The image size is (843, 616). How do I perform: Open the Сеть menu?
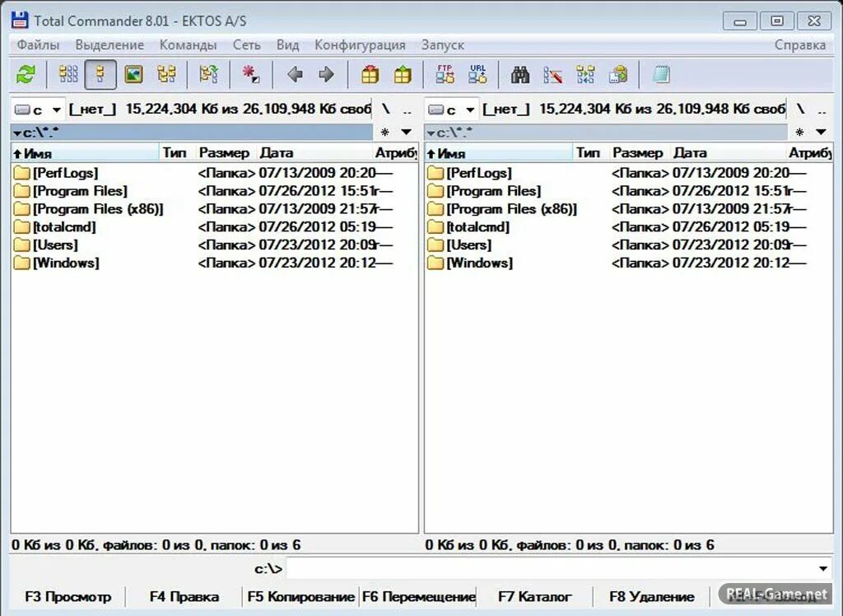pos(247,45)
